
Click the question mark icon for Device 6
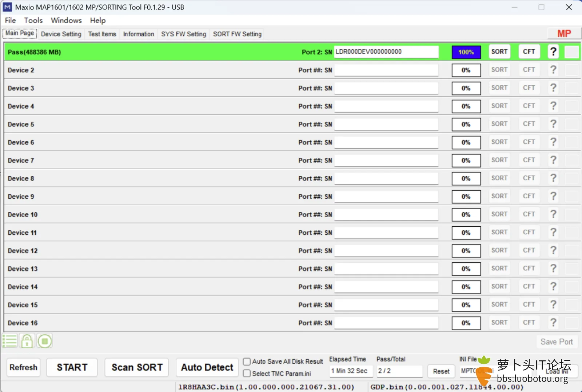coord(553,142)
